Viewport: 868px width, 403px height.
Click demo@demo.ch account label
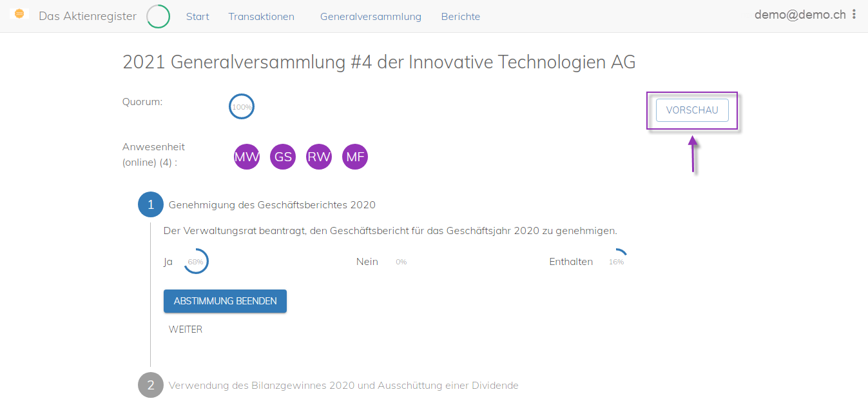click(800, 14)
